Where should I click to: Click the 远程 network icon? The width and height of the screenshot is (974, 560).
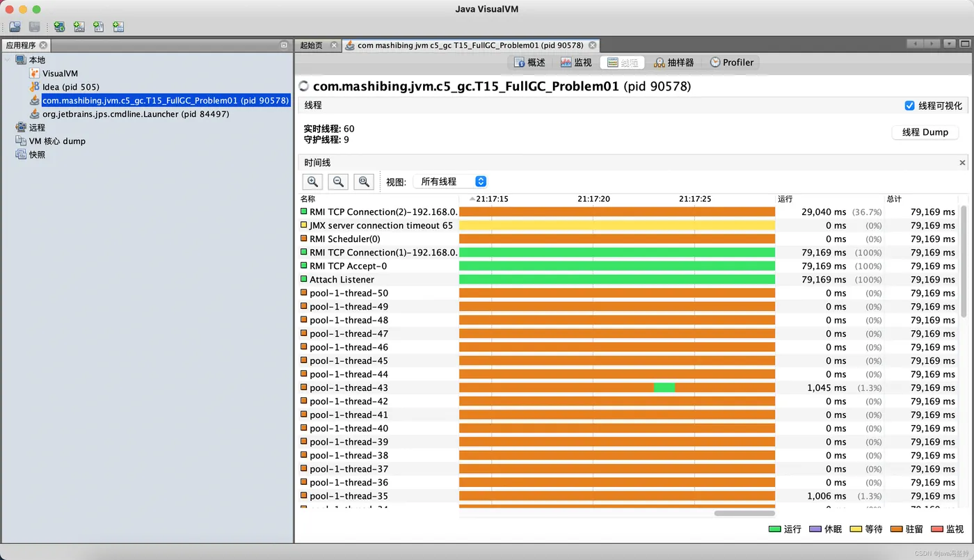pos(21,127)
